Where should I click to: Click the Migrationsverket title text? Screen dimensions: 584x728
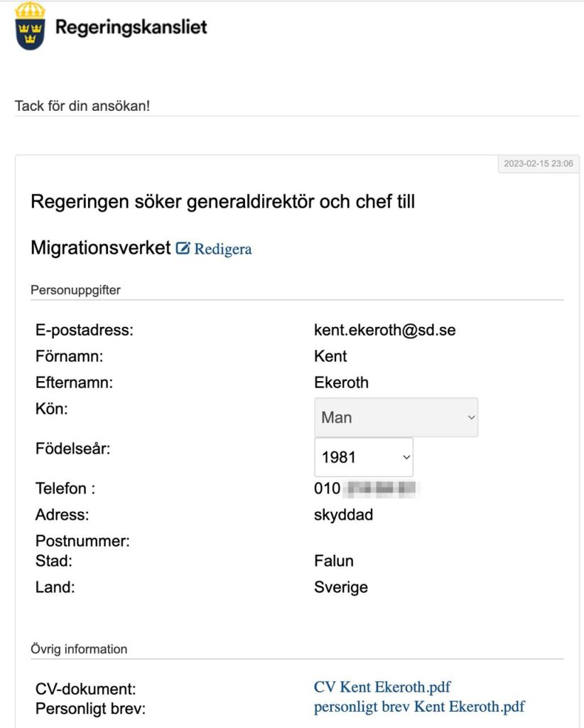tap(100, 247)
